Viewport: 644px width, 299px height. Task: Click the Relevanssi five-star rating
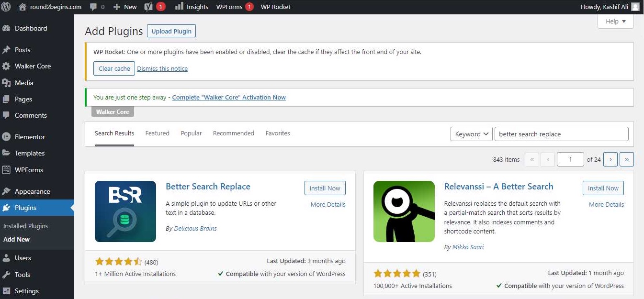(397, 274)
